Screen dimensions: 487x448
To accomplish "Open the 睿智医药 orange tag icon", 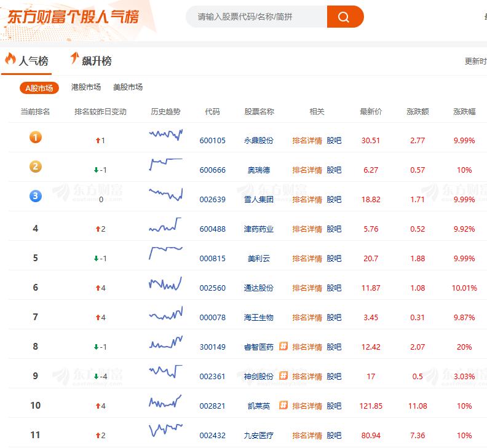I will [x=283, y=346].
